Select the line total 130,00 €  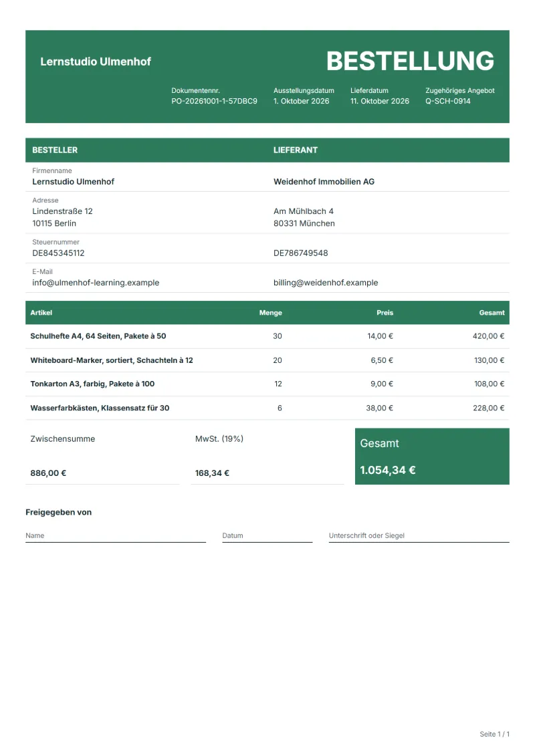click(x=489, y=360)
